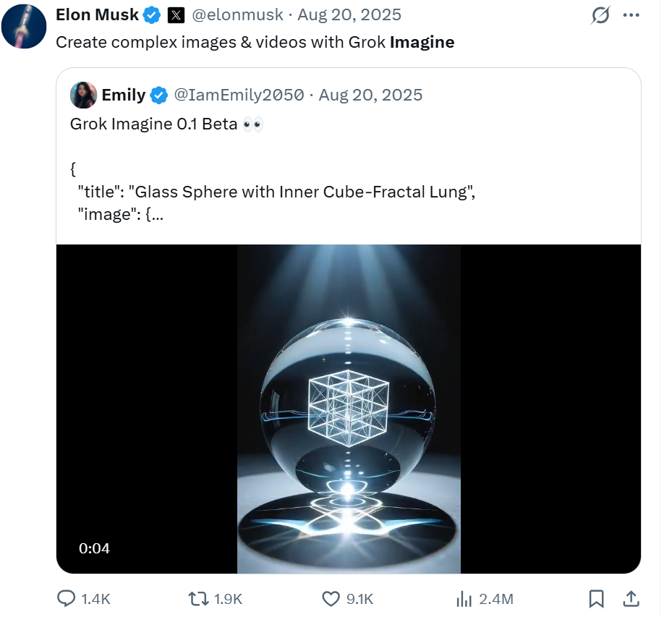
Task: Bookmark the post
Action: click(x=595, y=599)
